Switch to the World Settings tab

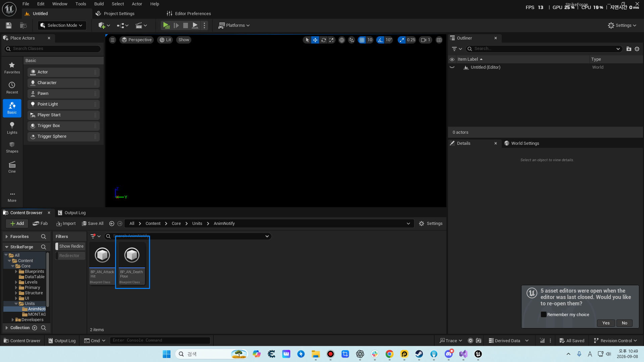[x=525, y=143]
